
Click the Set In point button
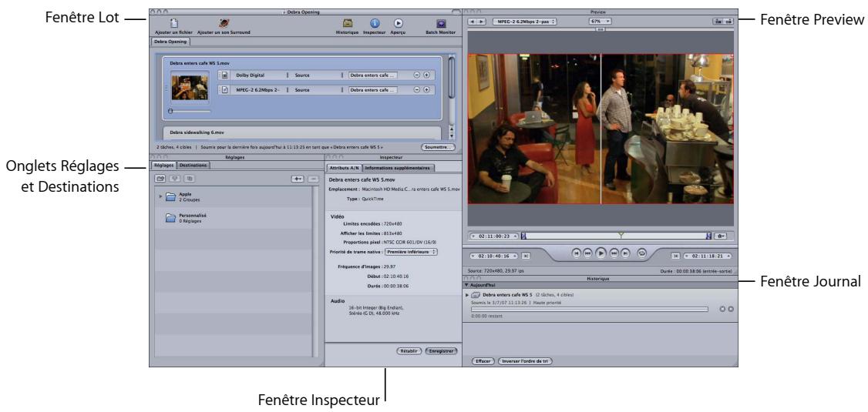point(527,256)
